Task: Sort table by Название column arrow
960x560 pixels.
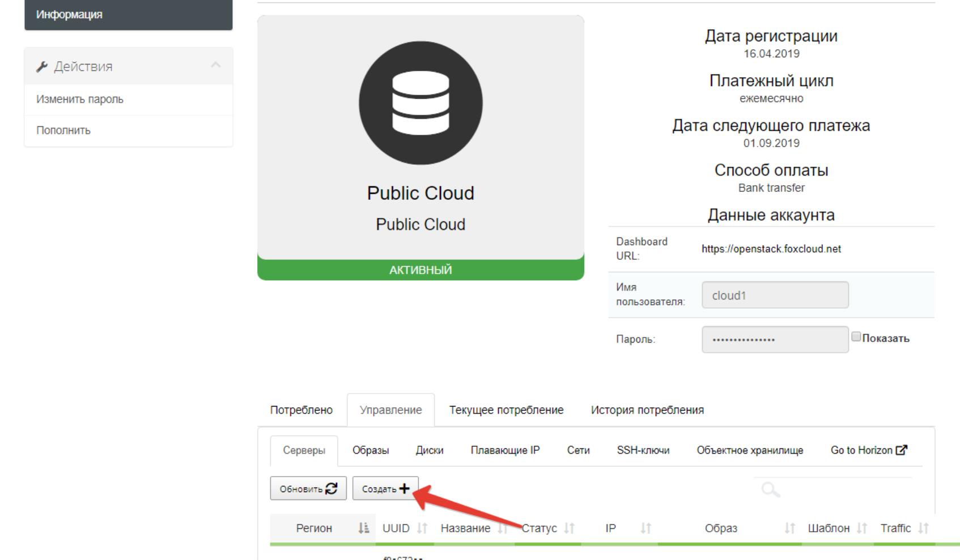Action: 502,528
